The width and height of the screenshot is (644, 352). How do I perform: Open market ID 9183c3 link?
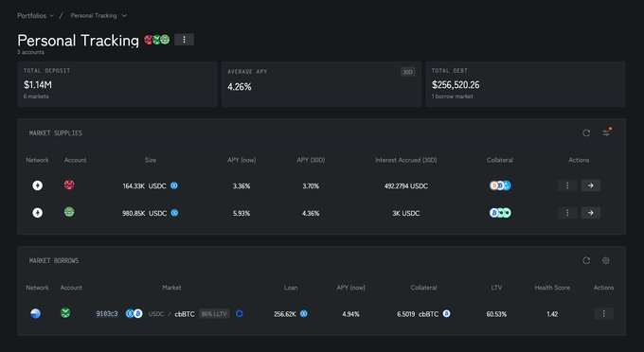click(107, 314)
